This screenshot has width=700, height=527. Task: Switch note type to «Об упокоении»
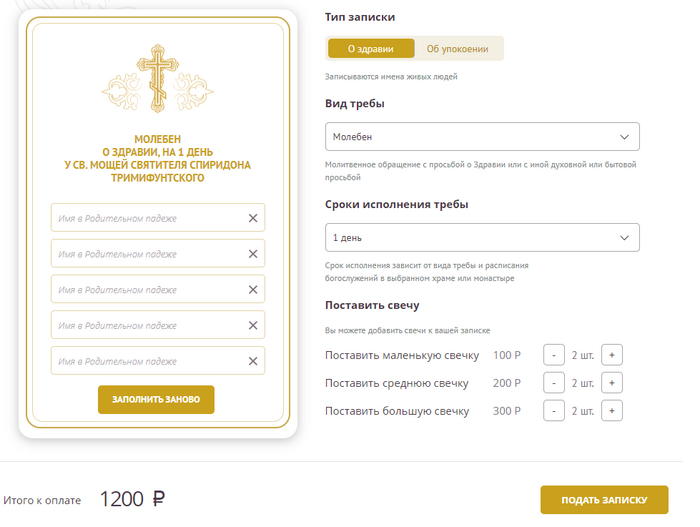pos(457,48)
